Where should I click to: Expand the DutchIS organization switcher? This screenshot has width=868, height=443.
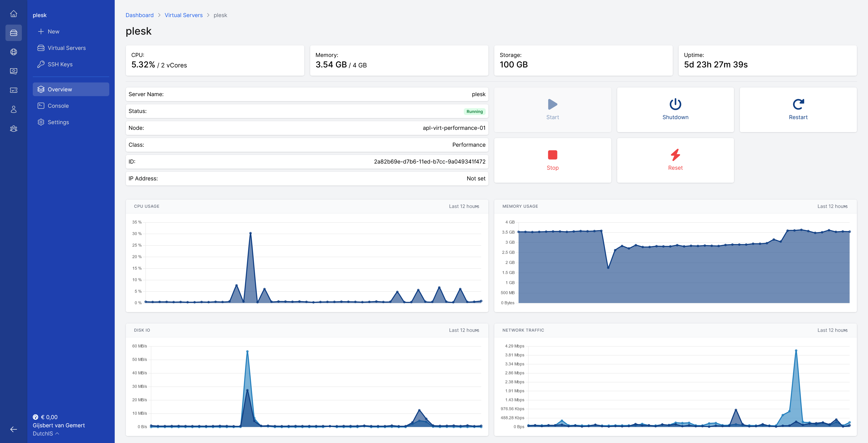[x=46, y=434]
